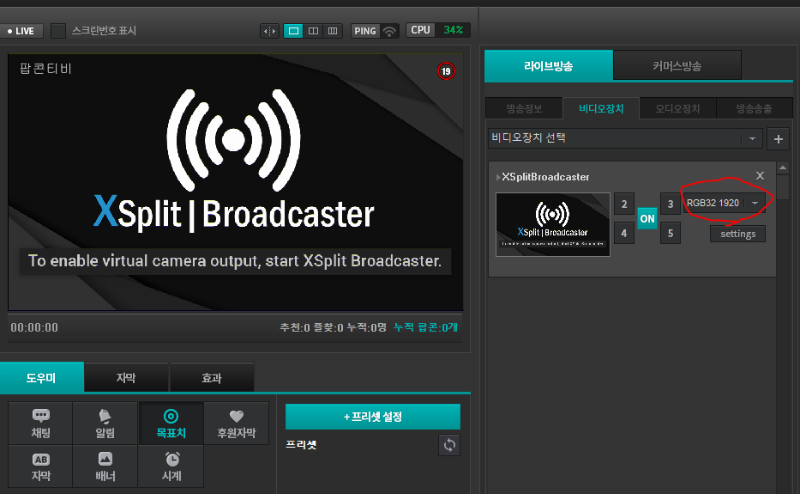Select the two-column screen layout icon
The height and width of the screenshot is (494, 800).
pyautogui.click(x=313, y=31)
